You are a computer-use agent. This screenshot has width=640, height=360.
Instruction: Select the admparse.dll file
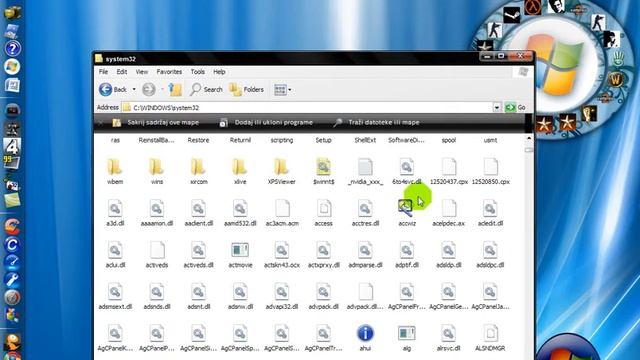pos(365,254)
